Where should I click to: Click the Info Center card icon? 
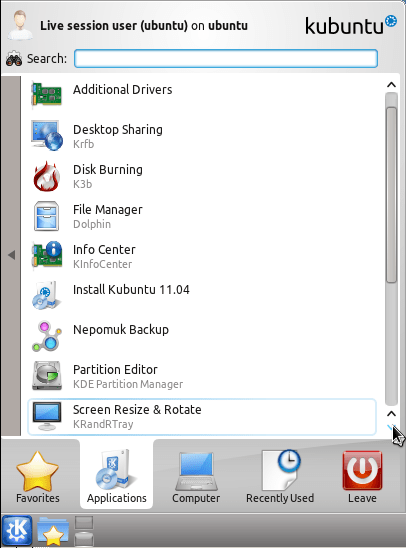[47, 256]
